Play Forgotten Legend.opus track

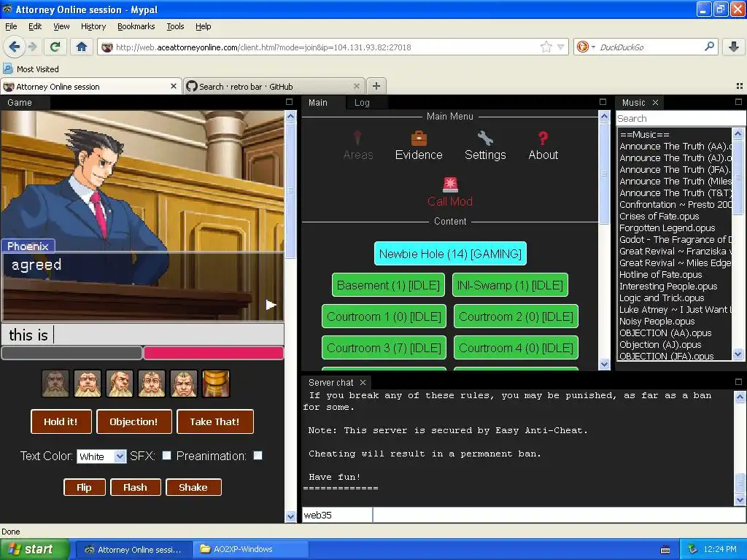(667, 227)
